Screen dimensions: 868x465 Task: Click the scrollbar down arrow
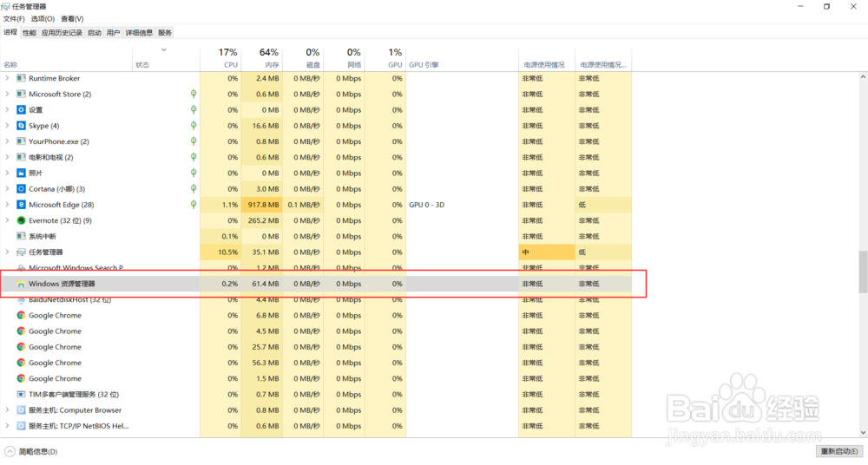pyautogui.click(x=863, y=433)
